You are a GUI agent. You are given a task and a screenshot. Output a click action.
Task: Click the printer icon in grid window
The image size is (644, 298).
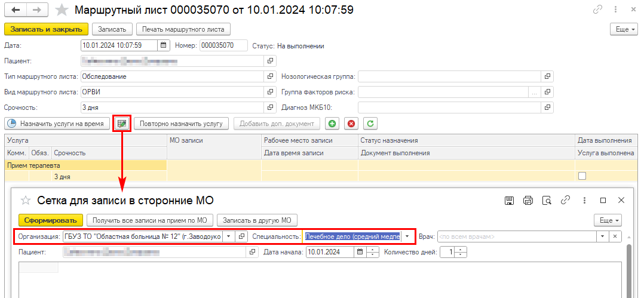tap(528, 200)
